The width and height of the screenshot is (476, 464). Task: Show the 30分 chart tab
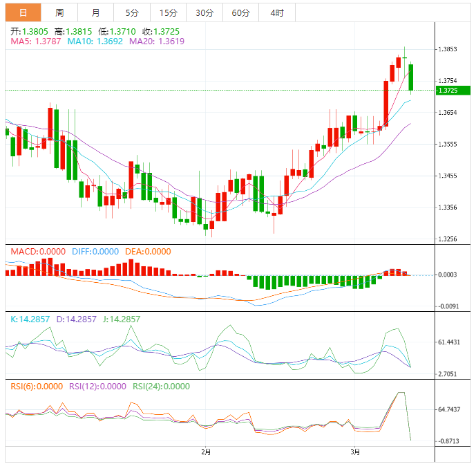(204, 12)
